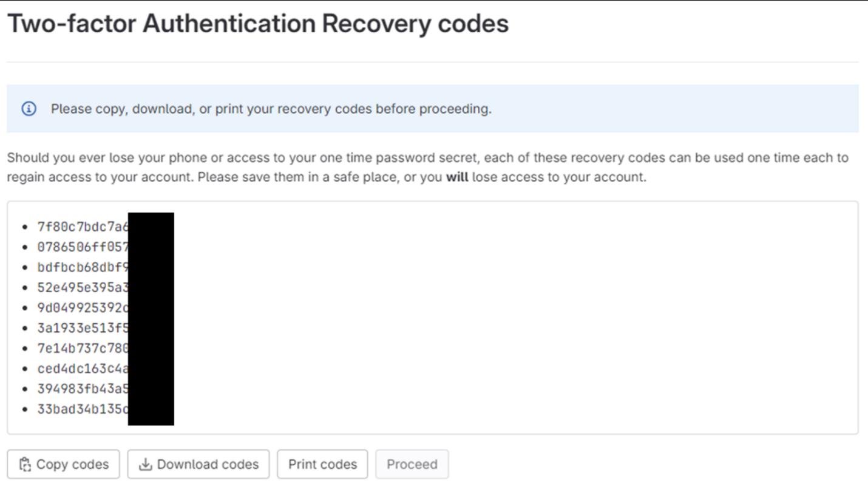Screen dimensions: 868x489
Task: Click the disabled Proceed button
Action: click(x=412, y=463)
